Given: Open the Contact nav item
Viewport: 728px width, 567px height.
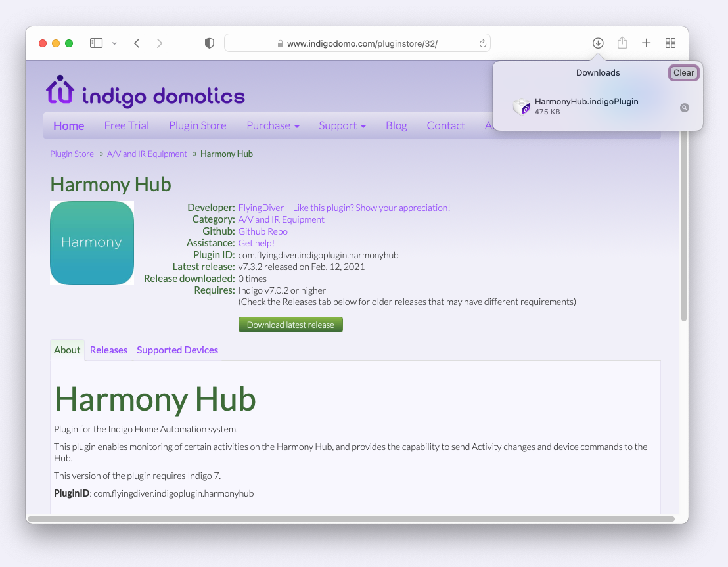Looking at the screenshot, I should click(445, 126).
